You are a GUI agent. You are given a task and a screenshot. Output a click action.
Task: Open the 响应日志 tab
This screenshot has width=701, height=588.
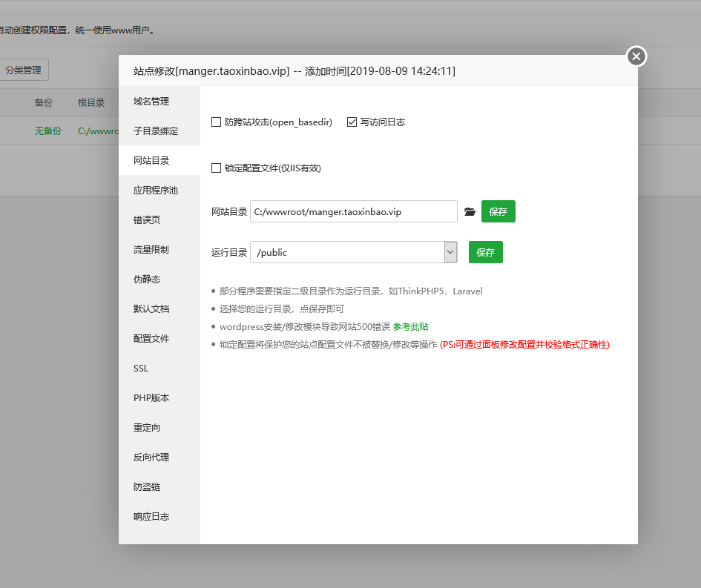(159, 516)
